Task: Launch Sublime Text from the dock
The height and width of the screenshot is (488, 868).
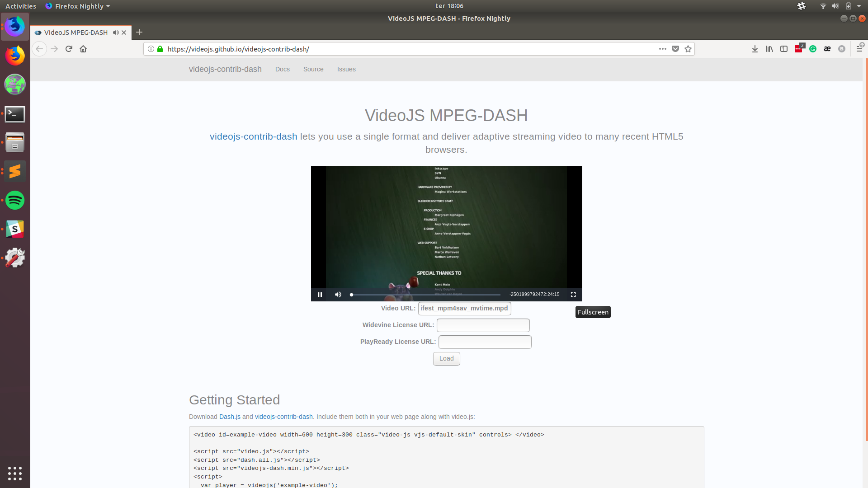Action: pos(15,171)
